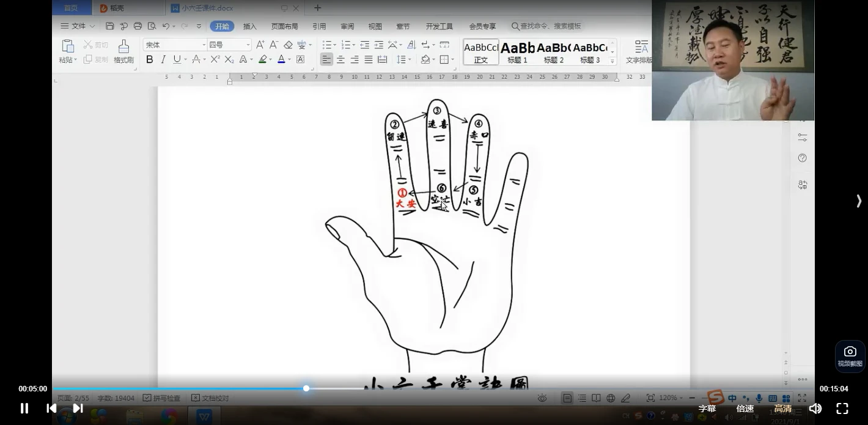This screenshot has width=868, height=425.
Task: Click the save document icon
Action: point(110,26)
